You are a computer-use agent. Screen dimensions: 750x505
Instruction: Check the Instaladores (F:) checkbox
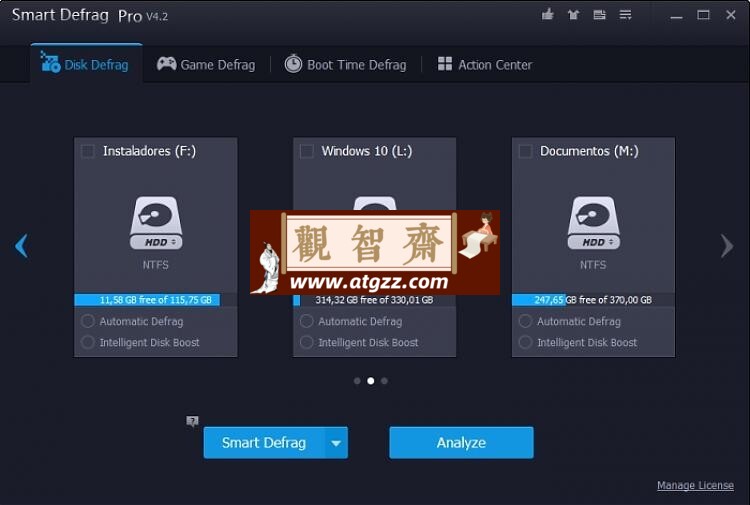click(88, 151)
